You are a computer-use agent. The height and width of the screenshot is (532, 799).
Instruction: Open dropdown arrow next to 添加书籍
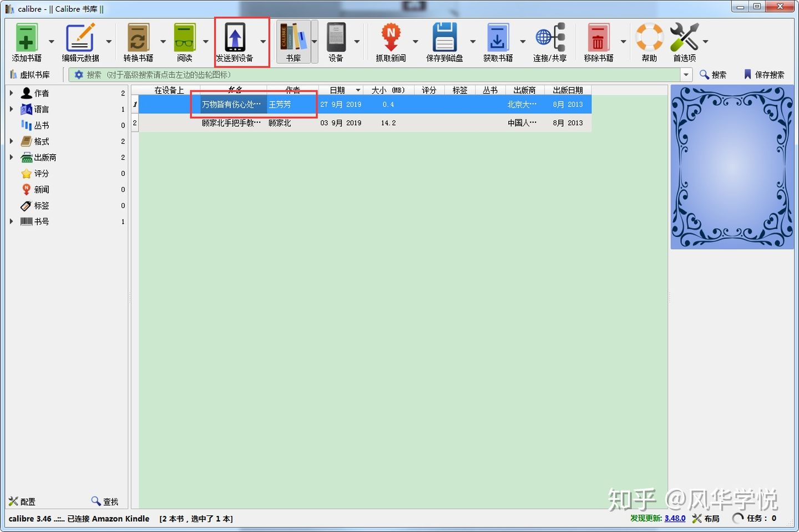pyautogui.click(x=52, y=42)
